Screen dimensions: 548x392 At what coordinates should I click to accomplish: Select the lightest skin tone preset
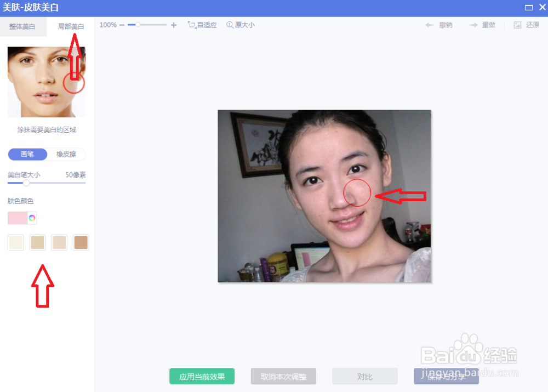click(15, 242)
